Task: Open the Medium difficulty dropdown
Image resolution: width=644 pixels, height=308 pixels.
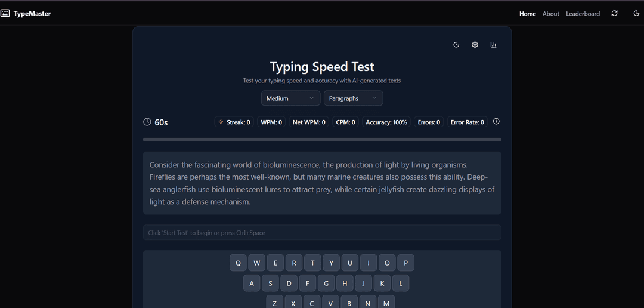Action: (x=290, y=98)
